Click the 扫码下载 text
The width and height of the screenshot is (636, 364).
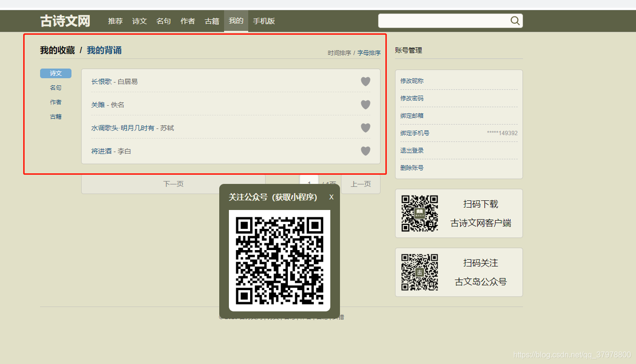pyautogui.click(x=481, y=204)
